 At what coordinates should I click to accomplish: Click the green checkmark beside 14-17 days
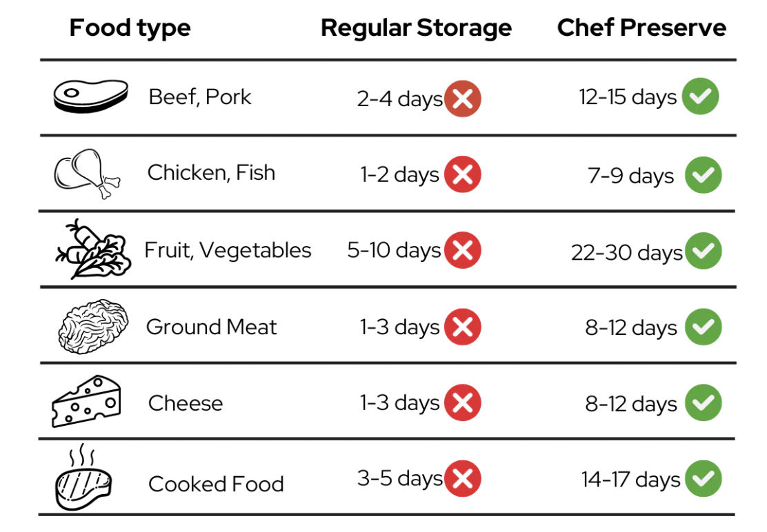point(703,478)
